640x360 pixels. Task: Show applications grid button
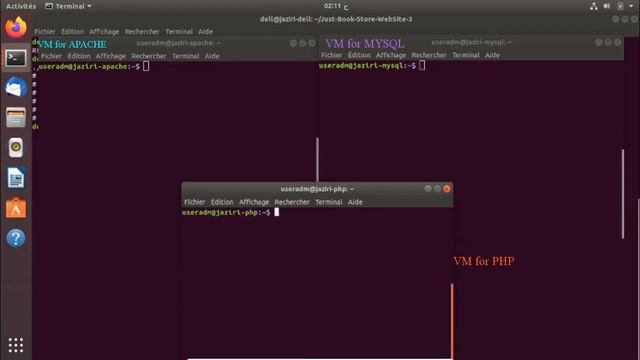point(16,345)
